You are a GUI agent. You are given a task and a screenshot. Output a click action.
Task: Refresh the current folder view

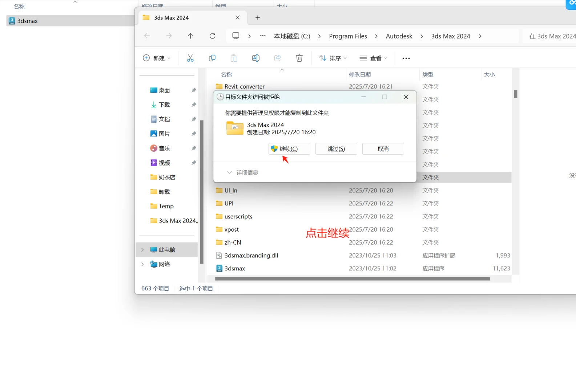tap(213, 36)
